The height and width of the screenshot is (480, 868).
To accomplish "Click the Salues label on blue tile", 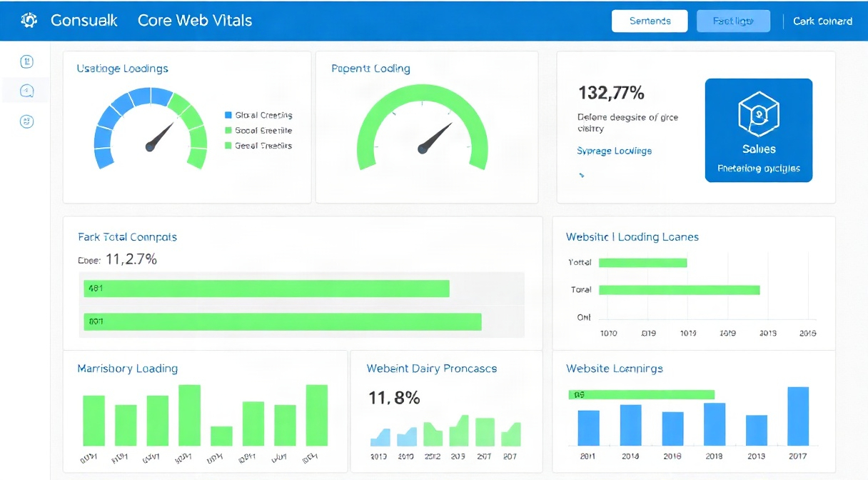I will pyautogui.click(x=759, y=149).
